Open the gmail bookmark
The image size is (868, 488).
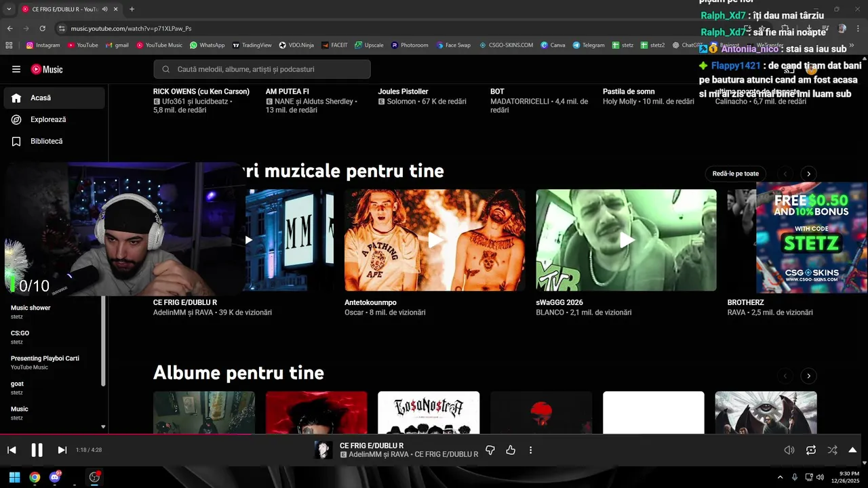(117, 45)
